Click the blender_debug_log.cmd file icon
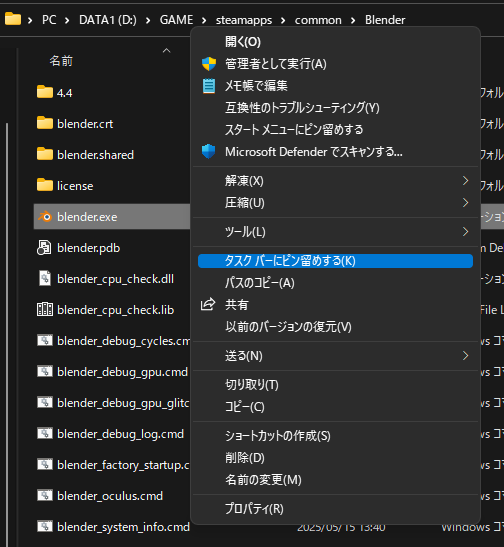The height and width of the screenshot is (547, 504). (x=45, y=433)
